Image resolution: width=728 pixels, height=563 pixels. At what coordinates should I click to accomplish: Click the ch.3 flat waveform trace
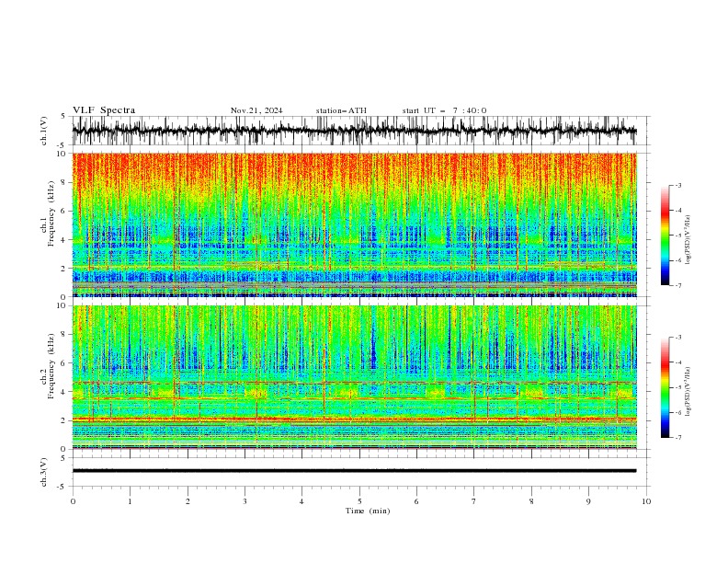pyautogui.click(x=354, y=471)
